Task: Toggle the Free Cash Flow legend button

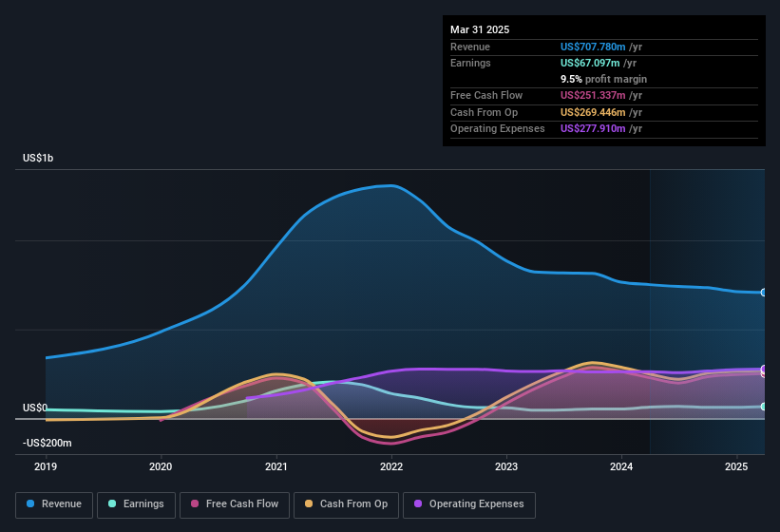Action: [235, 505]
